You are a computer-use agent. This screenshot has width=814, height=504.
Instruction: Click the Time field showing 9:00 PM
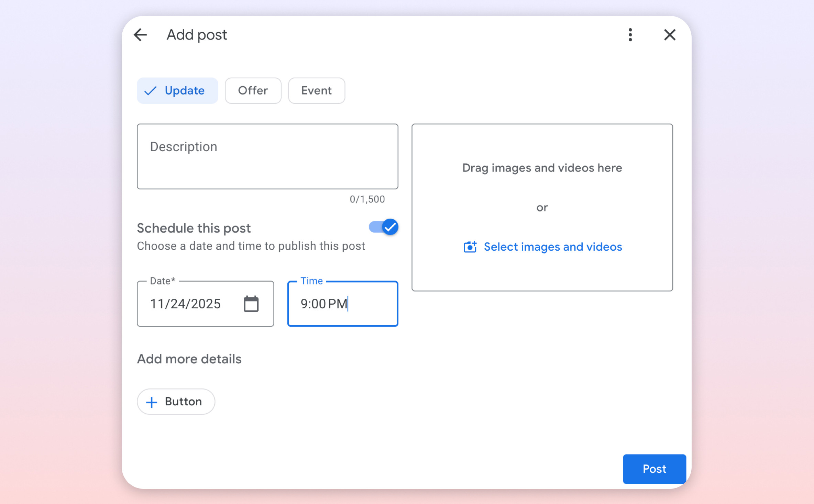342,304
